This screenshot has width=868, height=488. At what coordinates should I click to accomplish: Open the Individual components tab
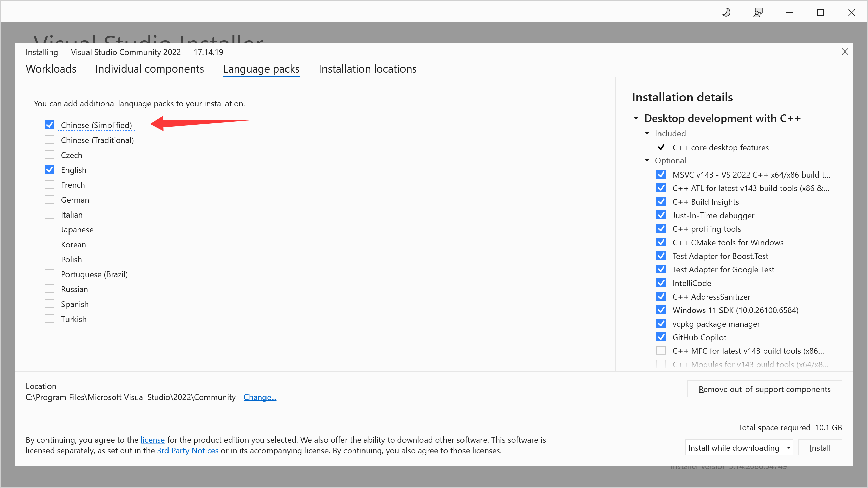tap(150, 69)
